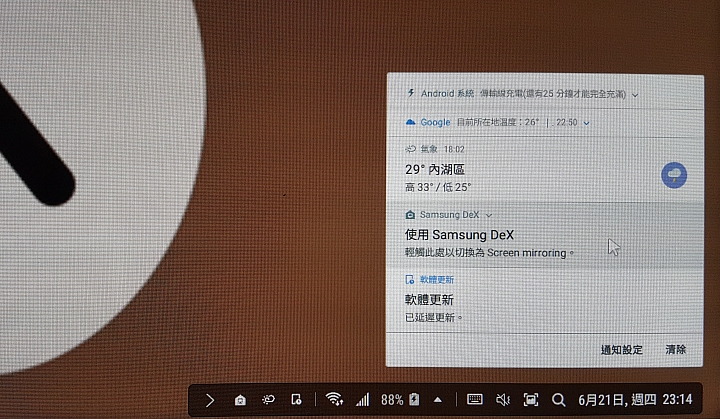Open the 88% battery indicator

(400, 400)
